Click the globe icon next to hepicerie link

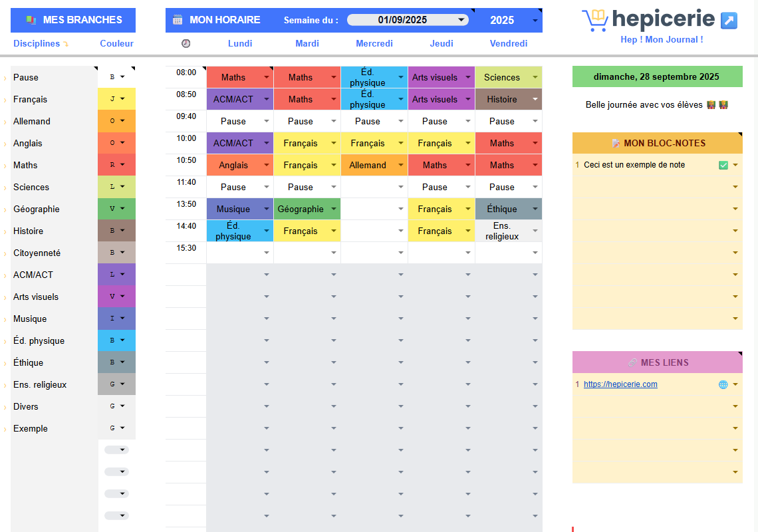point(723,384)
